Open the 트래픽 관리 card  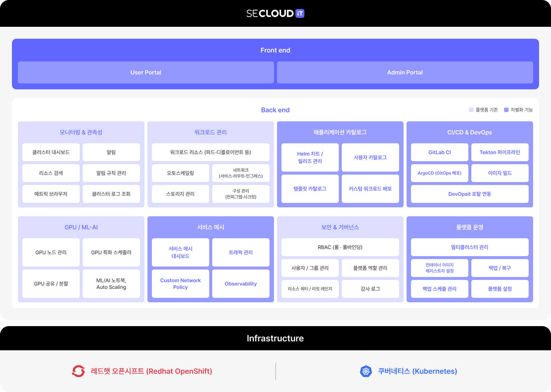(x=241, y=252)
